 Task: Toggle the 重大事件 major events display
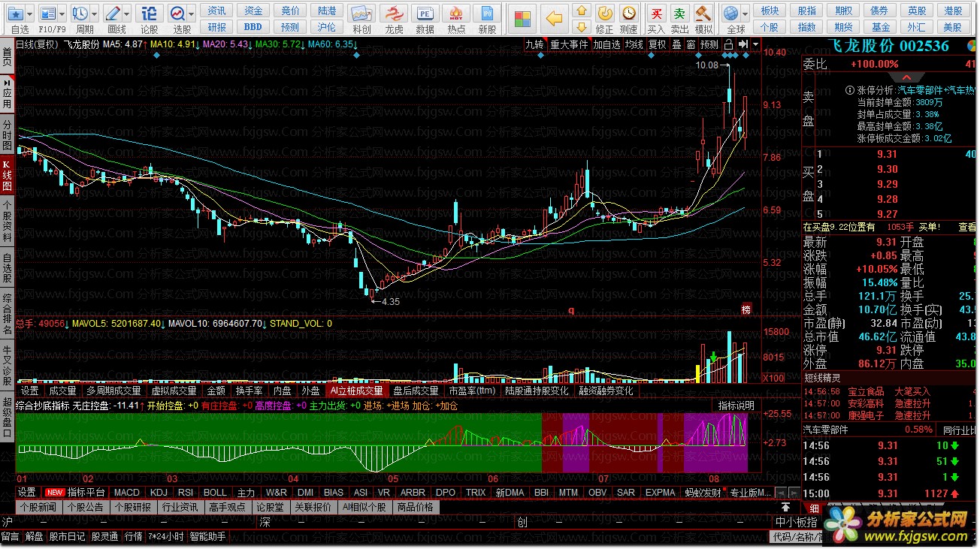(569, 44)
